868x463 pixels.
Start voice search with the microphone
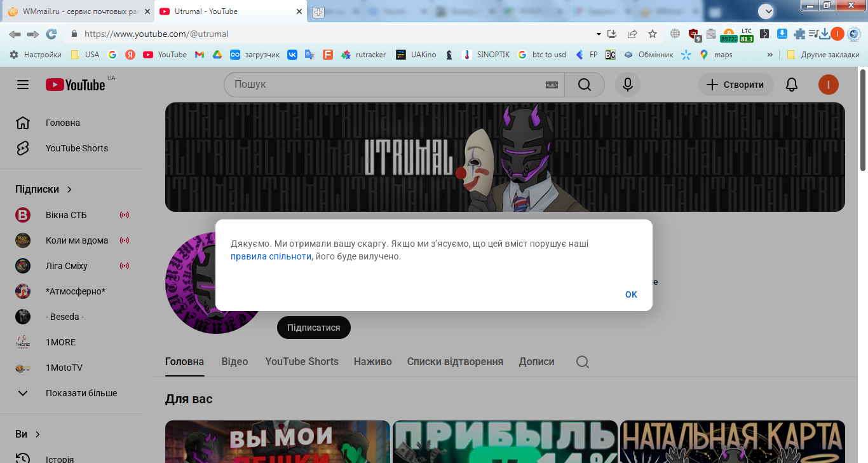[628, 85]
